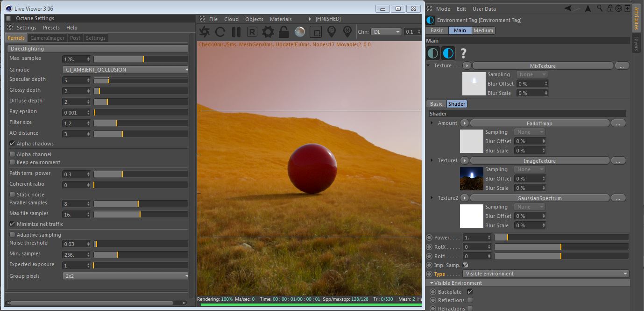Viewport: 644px width, 311px height.
Task: Click the Octane send scene aperture icon
Action: [x=205, y=32]
